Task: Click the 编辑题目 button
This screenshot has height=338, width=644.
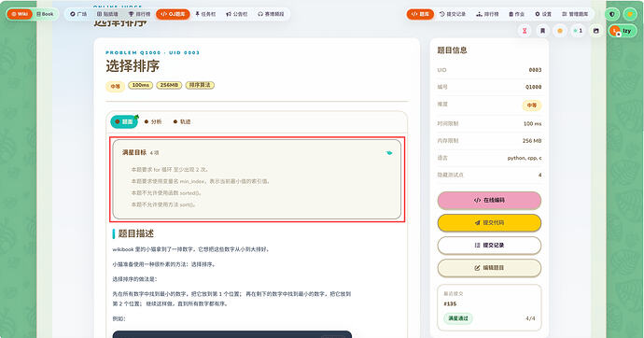Action: point(489,268)
